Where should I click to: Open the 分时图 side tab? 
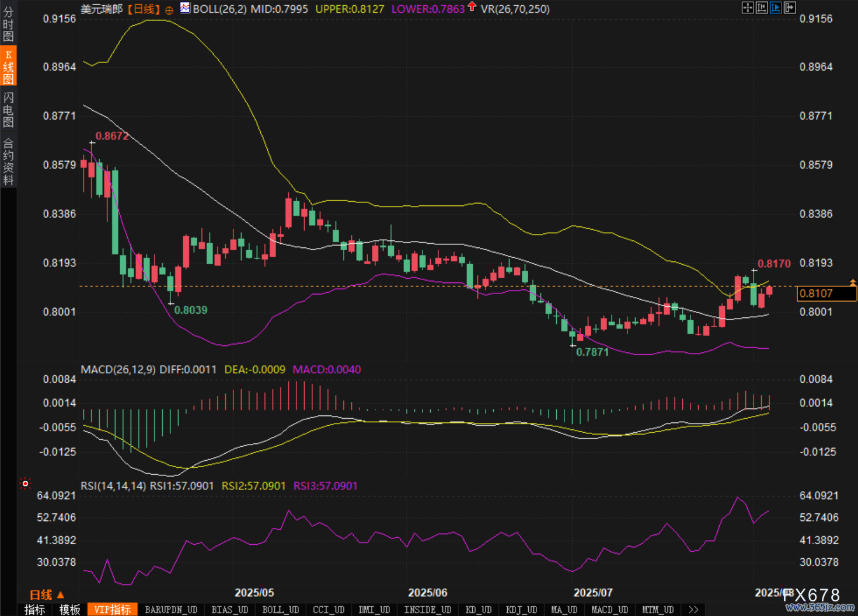8,23
